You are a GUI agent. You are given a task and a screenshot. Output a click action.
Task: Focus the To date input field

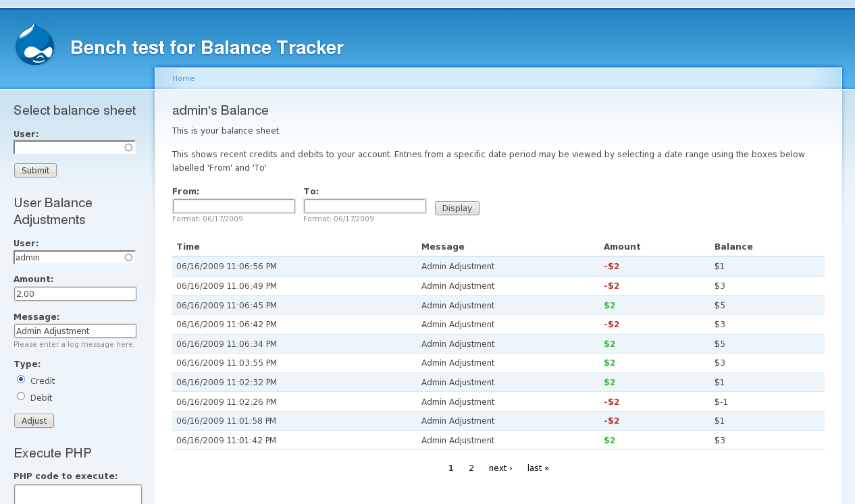coord(365,206)
